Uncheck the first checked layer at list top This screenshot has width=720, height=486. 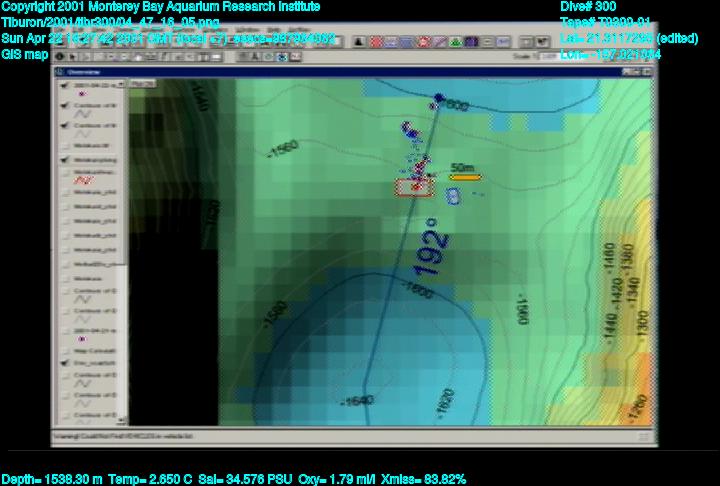64,85
